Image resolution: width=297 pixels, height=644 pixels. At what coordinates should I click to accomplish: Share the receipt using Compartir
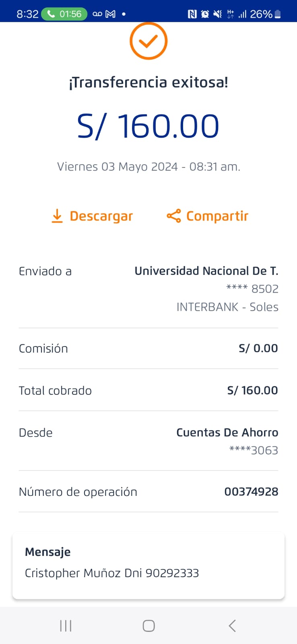coord(208,216)
